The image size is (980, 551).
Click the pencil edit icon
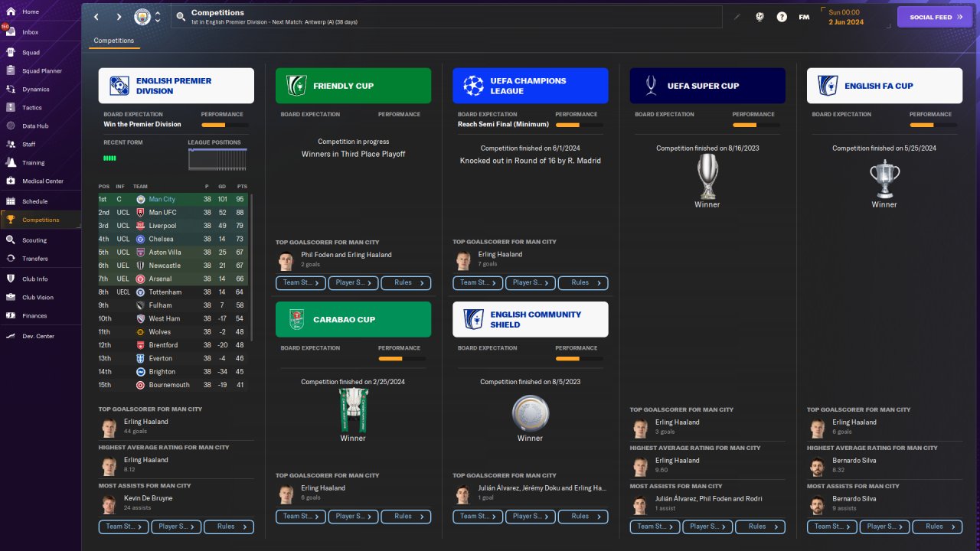tap(737, 17)
